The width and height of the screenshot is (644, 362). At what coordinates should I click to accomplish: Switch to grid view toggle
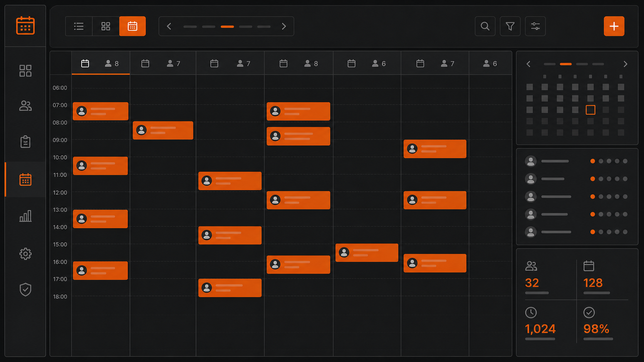[x=106, y=26]
